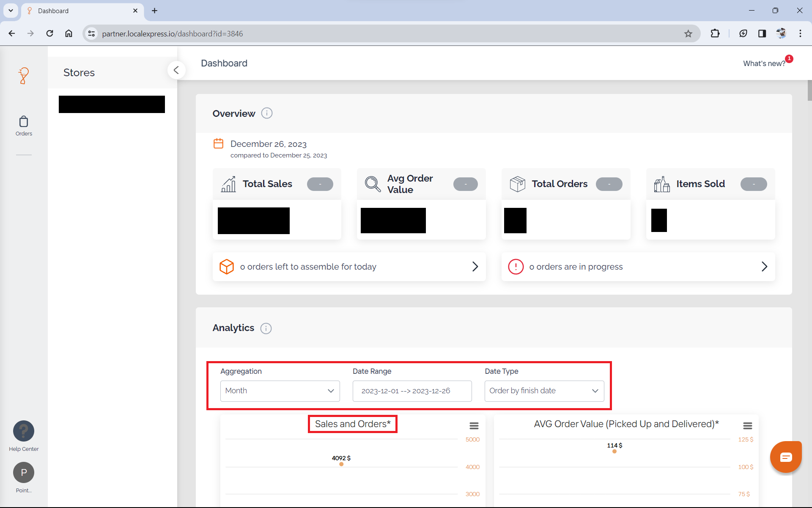Open Sales and Orders chart hamburger menu
Image resolution: width=812 pixels, height=508 pixels.
point(474,425)
